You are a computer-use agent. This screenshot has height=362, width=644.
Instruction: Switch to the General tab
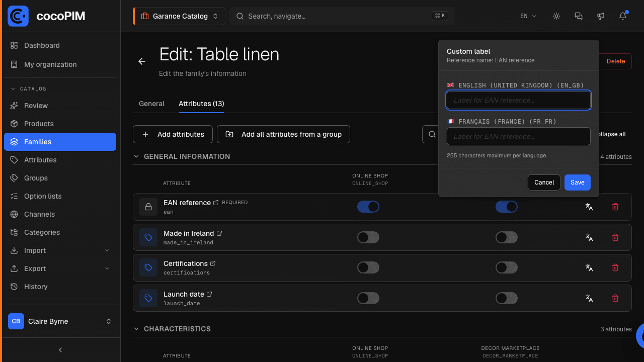pos(151,104)
